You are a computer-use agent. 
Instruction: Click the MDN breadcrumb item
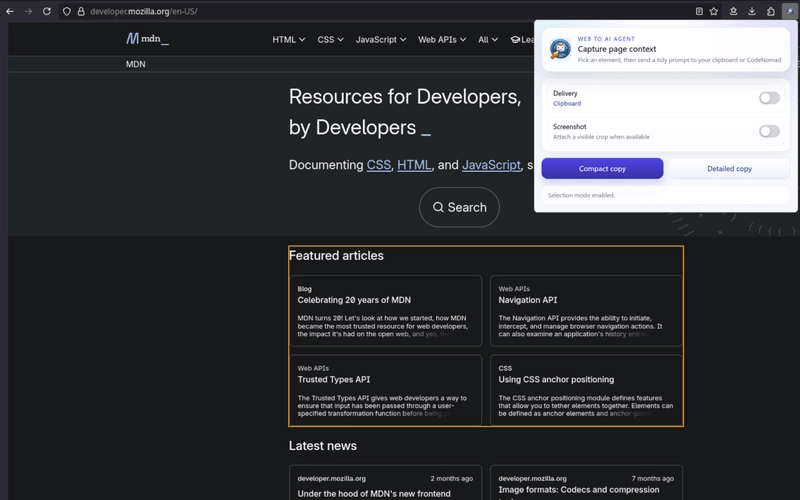(136, 64)
